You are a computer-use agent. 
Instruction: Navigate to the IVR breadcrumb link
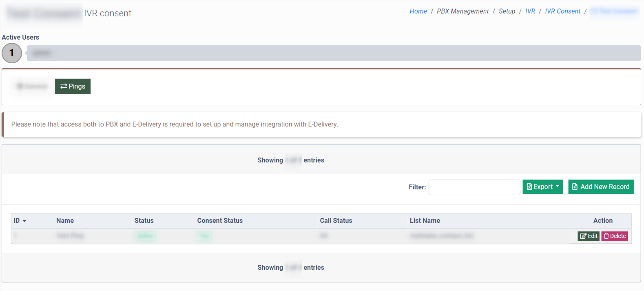(x=530, y=11)
